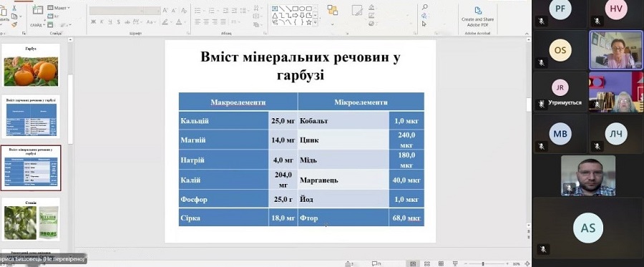Select the Гарбуз slide thumbnail
The width and height of the screenshot is (644, 267).
[x=31, y=66]
